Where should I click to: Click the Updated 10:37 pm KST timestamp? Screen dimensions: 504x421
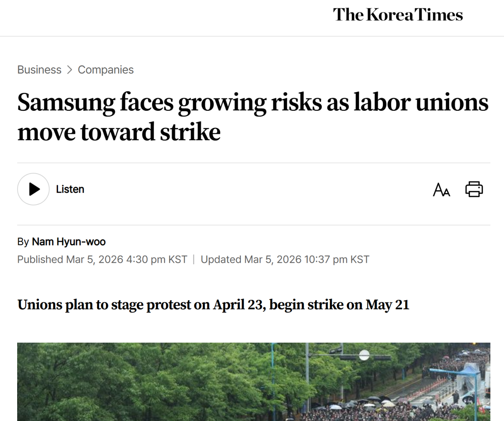pyautogui.click(x=285, y=259)
